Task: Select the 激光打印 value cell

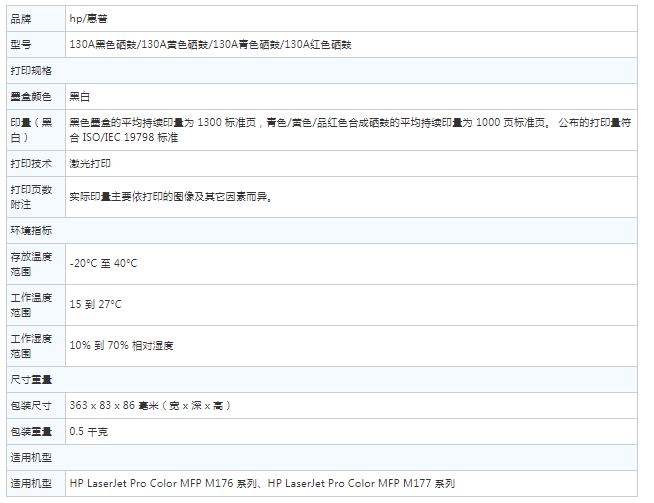Action: tap(90, 163)
